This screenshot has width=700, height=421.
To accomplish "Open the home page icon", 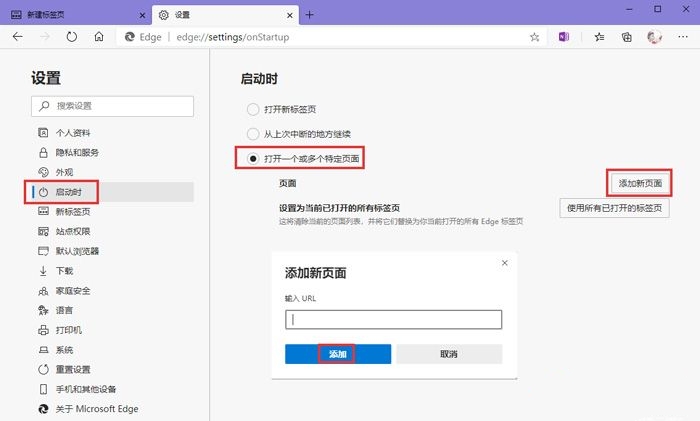I will [99, 37].
